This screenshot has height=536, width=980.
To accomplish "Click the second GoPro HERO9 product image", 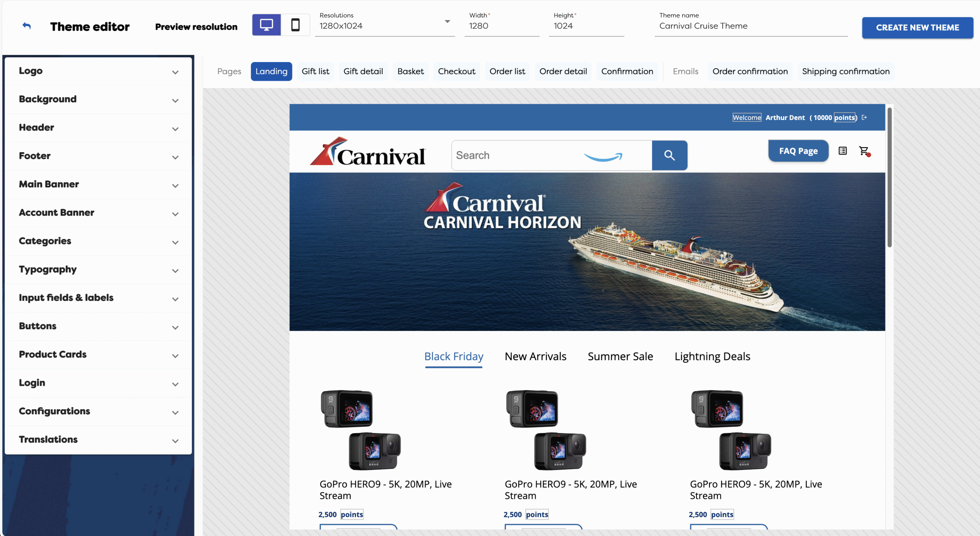I will click(546, 430).
